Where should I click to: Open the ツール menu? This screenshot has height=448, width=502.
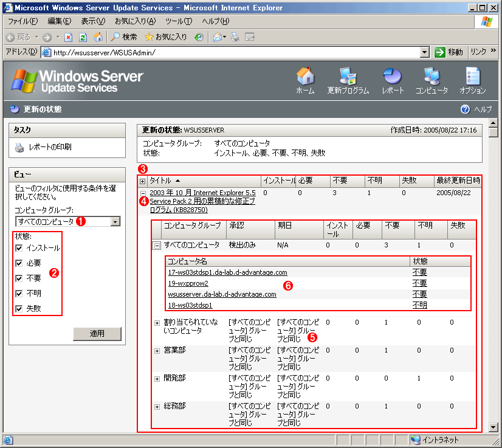pyautogui.click(x=179, y=21)
